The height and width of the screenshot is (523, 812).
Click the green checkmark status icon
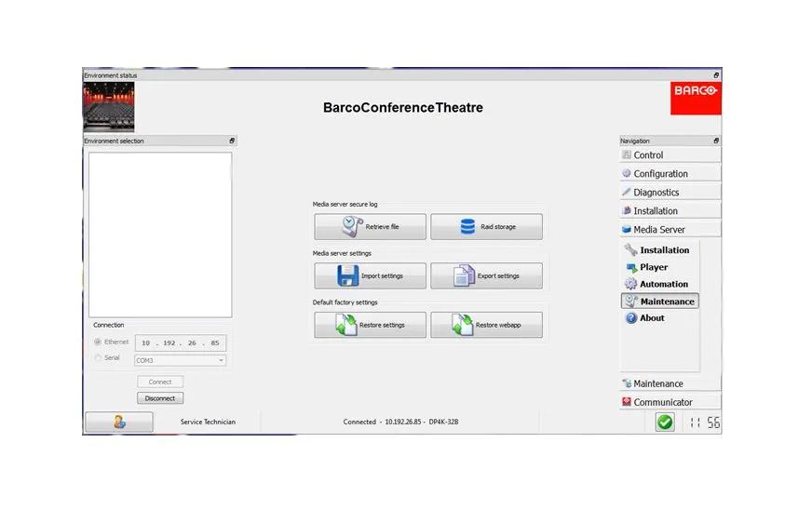pos(665,422)
